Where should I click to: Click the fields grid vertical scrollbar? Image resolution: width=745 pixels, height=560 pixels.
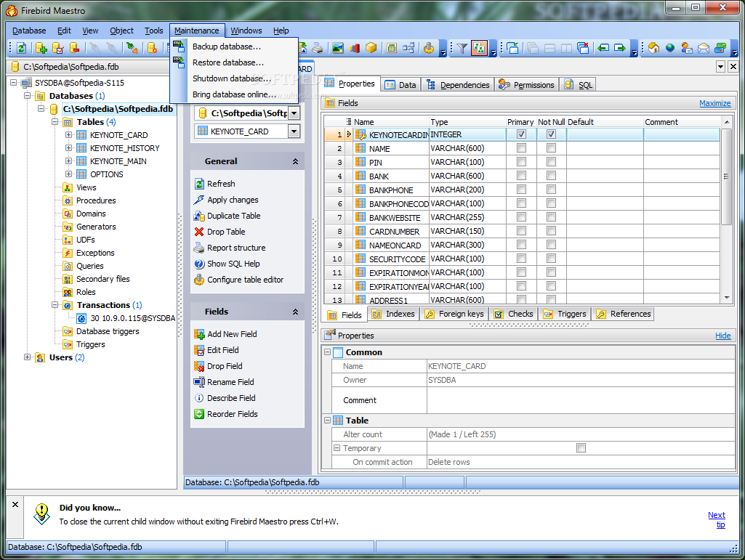726,176
